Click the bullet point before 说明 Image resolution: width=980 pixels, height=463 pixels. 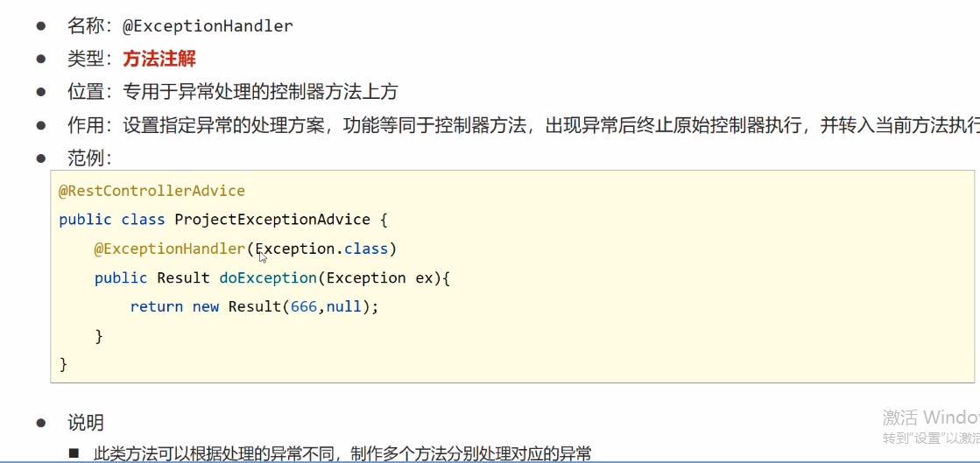[40, 423]
